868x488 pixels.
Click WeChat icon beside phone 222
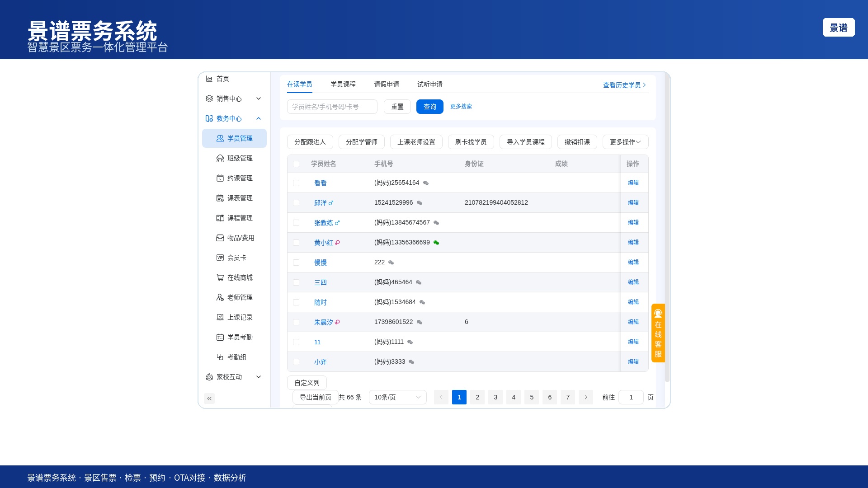tap(391, 263)
